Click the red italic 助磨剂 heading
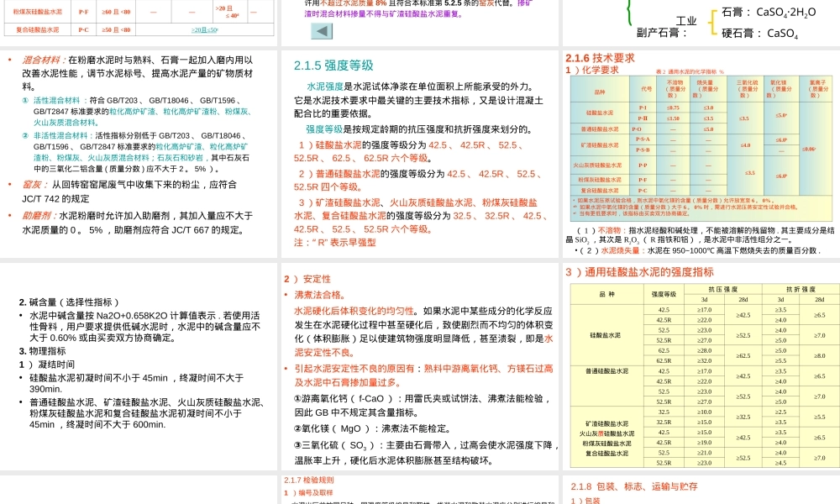 [38, 216]
